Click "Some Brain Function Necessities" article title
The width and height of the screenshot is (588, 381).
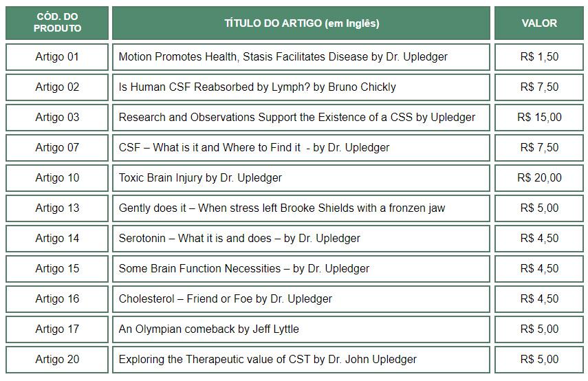(x=244, y=268)
